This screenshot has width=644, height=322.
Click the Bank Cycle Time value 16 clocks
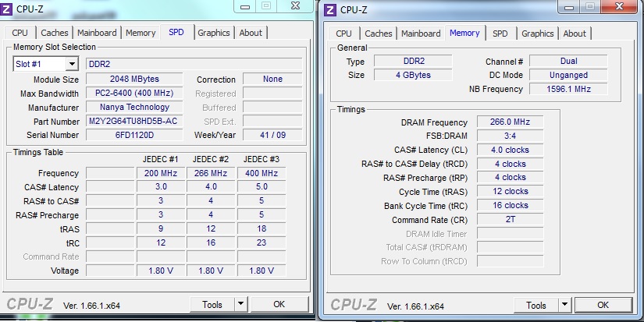pos(510,206)
